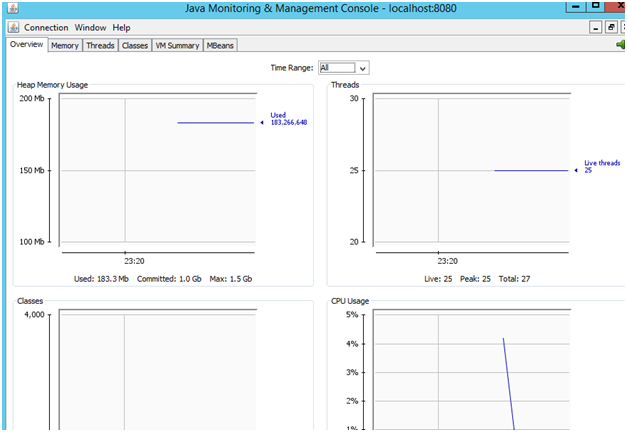
Task: Click the internal frame icon beside Connection
Action: point(13,28)
